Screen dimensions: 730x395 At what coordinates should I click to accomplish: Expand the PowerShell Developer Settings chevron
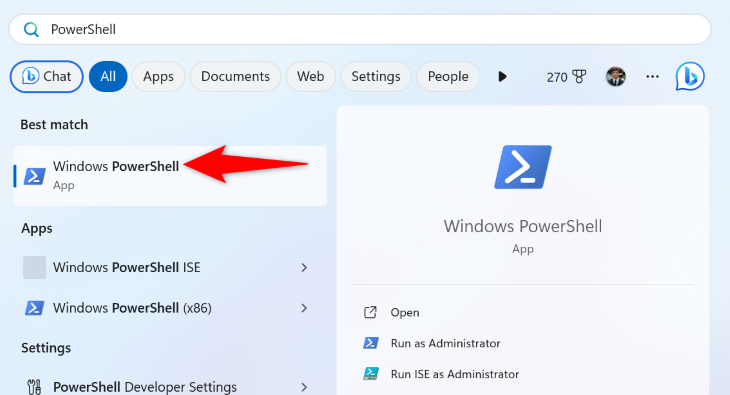tap(304, 387)
